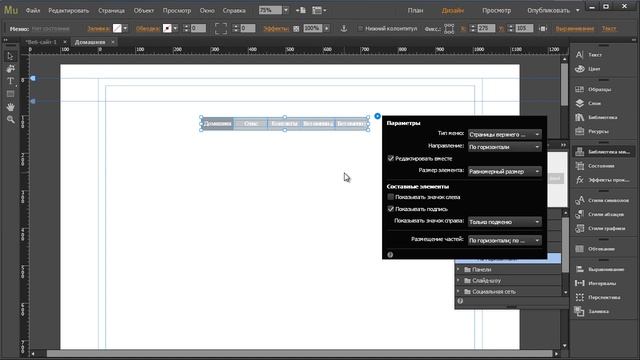
Task: Open the Редактировать menu
Action: [x=69, y=11]
